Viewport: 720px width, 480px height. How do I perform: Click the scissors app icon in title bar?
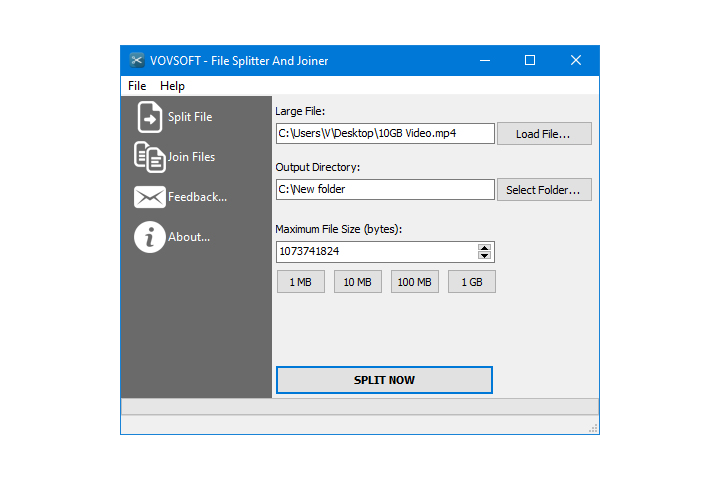pyautogui.click(x=136, y=60)
